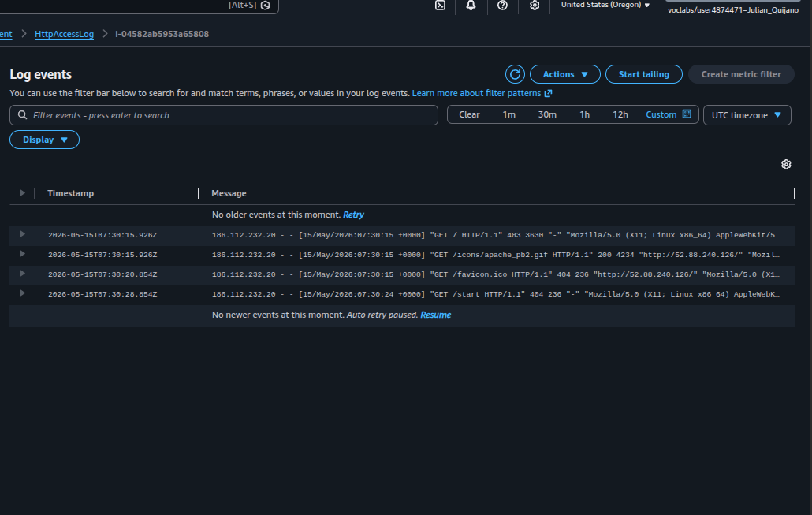Viewport: 812px width, 515px height.
Task: Click the Message column header
Action: point(229,193)
